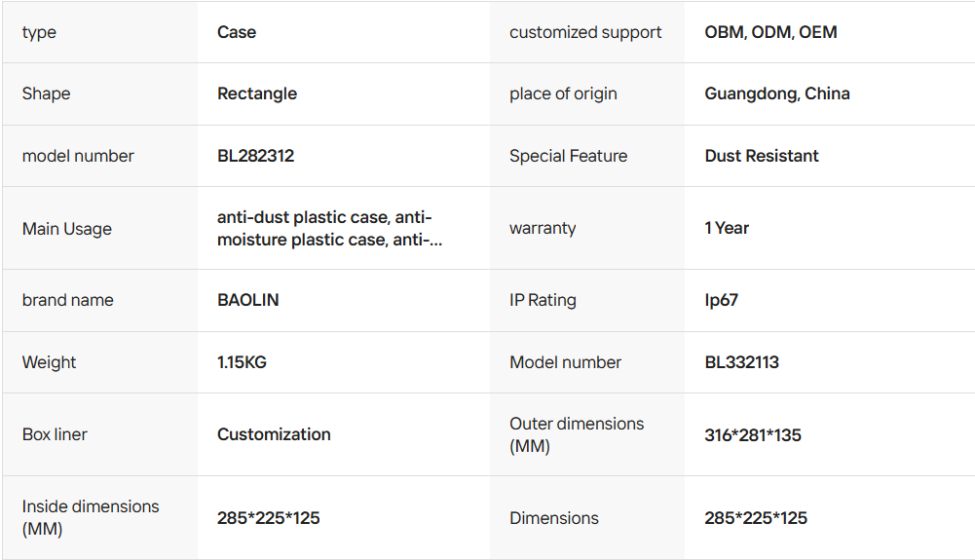
Task: Select the BAOLIN brand name value
Action: click(247, 300)
